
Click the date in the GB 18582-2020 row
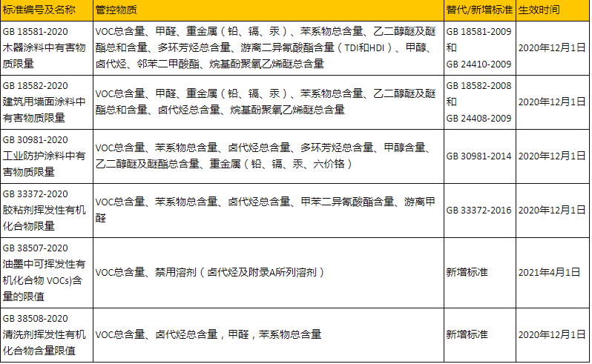pos(553,102)
